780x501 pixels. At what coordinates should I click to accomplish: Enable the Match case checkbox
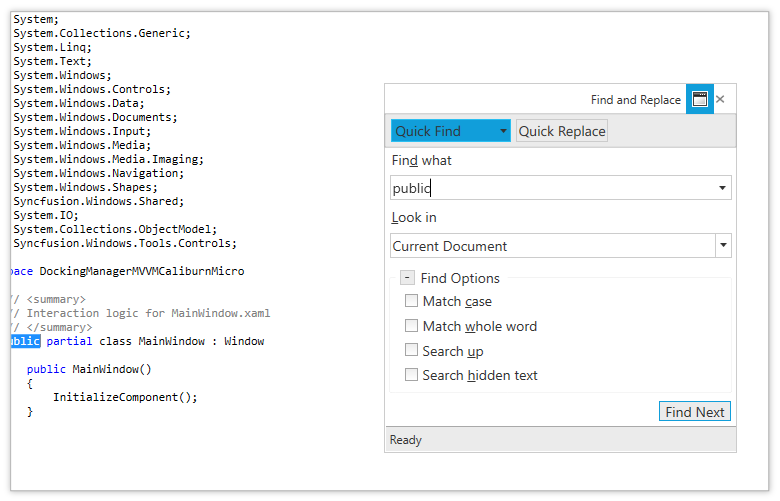tap(411, 301)
